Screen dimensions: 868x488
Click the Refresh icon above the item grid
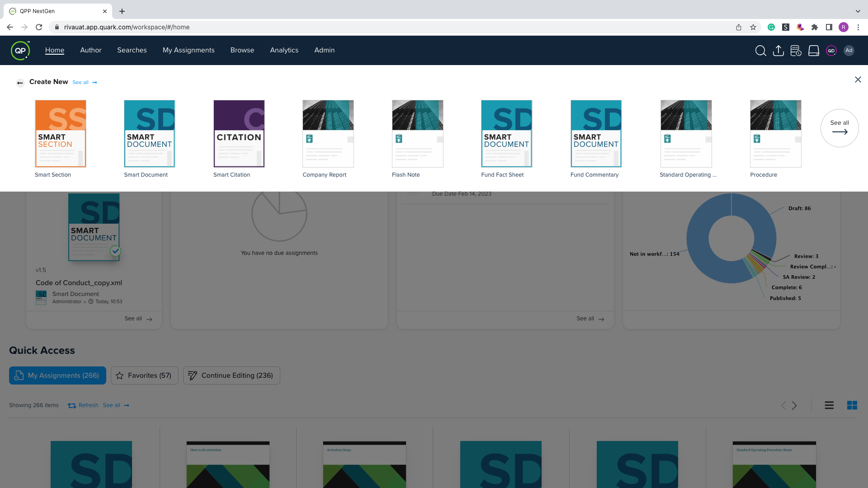click(71, 405)
